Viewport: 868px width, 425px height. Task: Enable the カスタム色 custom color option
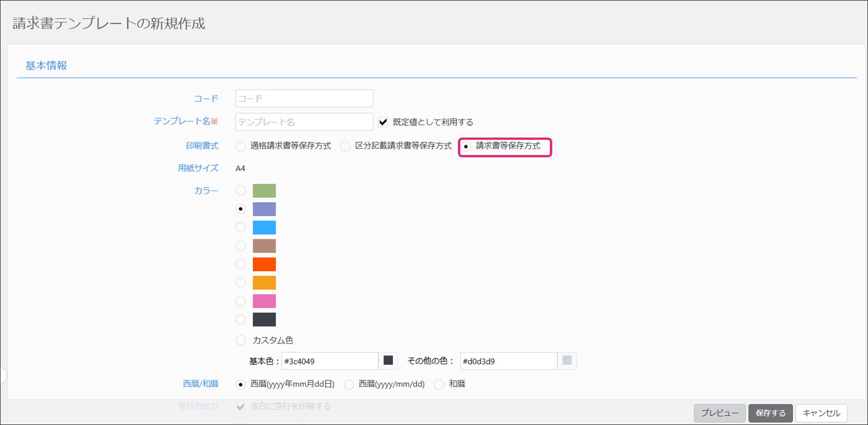coord(240,340)
